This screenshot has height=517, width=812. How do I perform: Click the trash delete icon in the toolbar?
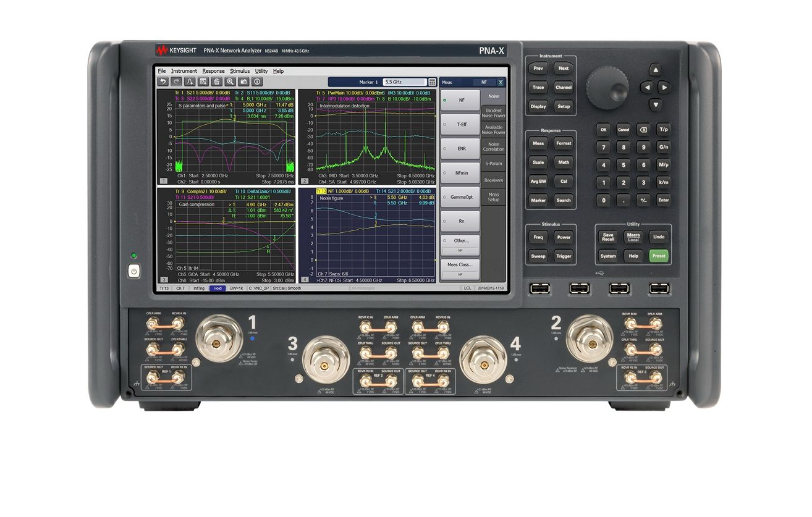pos(217,82)
